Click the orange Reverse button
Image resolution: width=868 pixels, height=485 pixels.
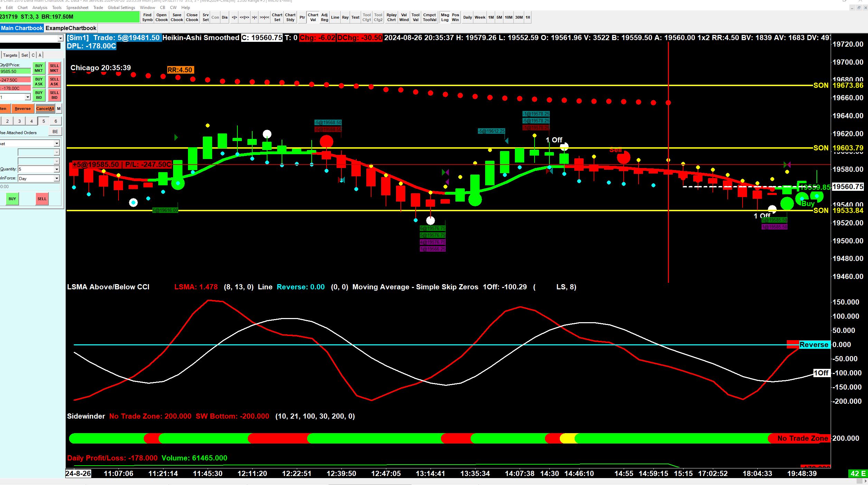point(23,109)
